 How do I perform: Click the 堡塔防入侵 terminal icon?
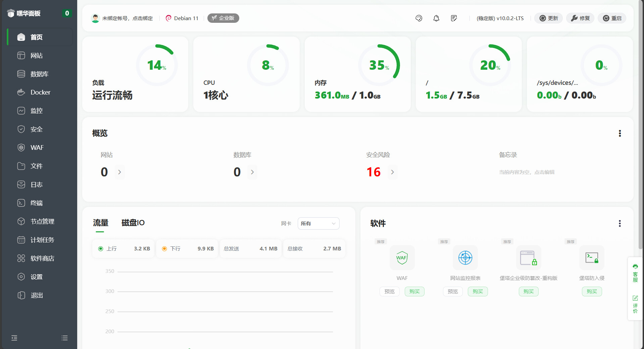[x=592, y=257]
